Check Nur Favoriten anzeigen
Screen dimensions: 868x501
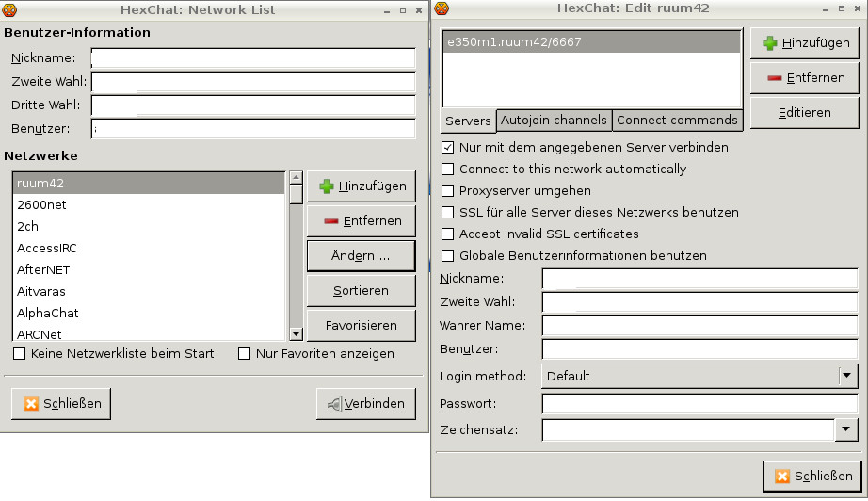pyautogui.click(x=245, y=354)
